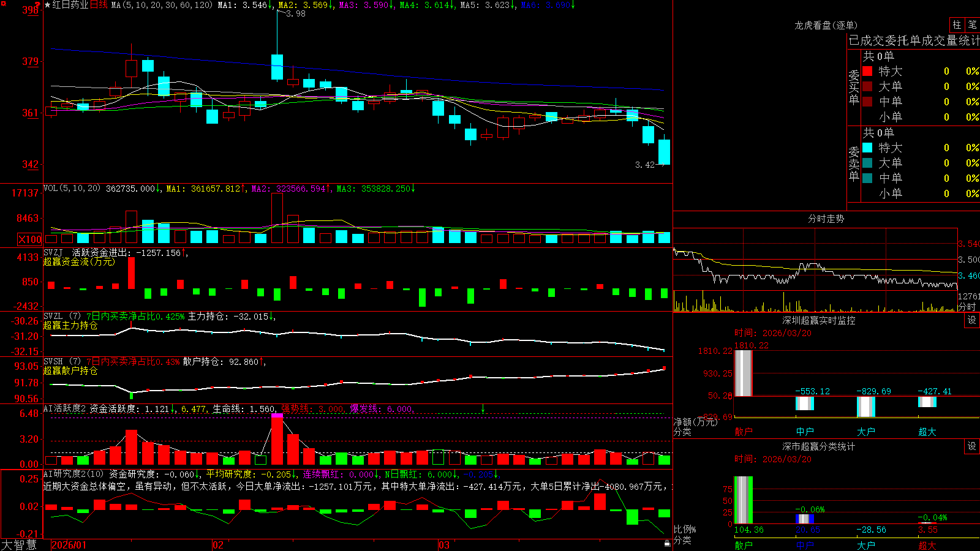
Task: Select the AI研究度2(10) indicator label
Action: (x=74, y=474)
